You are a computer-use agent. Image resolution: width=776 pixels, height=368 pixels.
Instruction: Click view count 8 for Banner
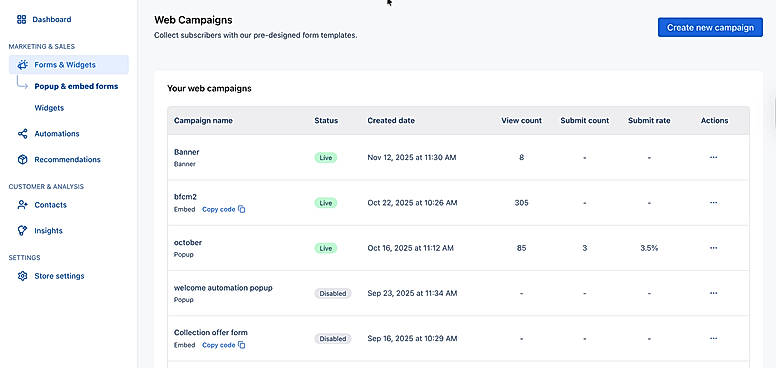(521, 158)
